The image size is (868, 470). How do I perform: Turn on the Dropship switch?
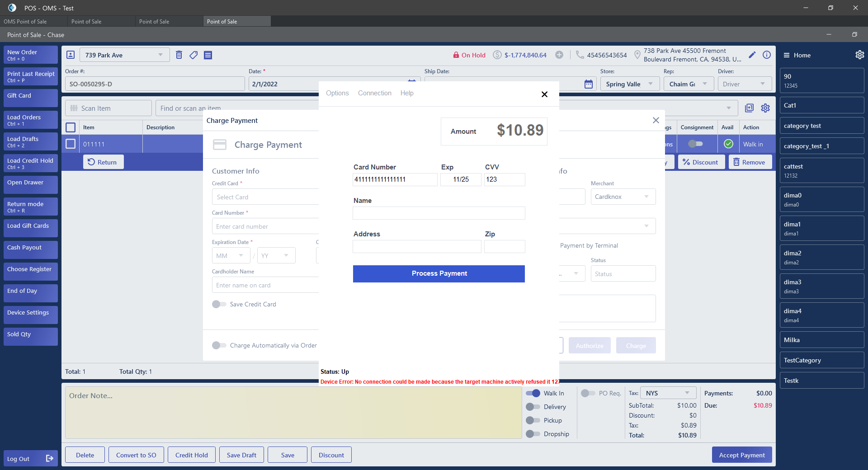[x=533, y=434]
